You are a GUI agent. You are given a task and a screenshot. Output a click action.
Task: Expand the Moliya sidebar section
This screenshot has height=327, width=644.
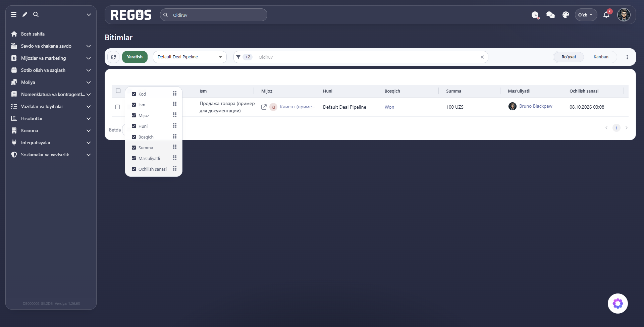51,82
